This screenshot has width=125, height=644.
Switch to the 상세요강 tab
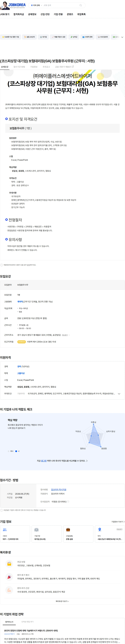5,67
